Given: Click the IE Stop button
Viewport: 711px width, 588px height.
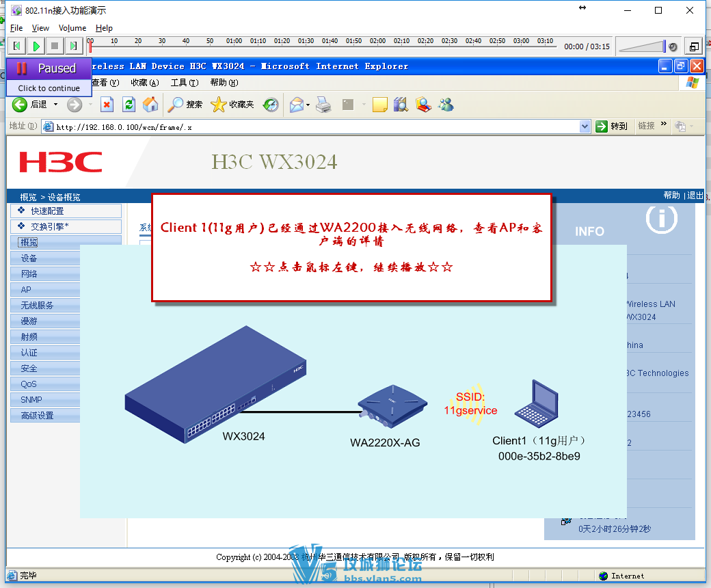Looking at the screenshot, I should coord(107,105).
